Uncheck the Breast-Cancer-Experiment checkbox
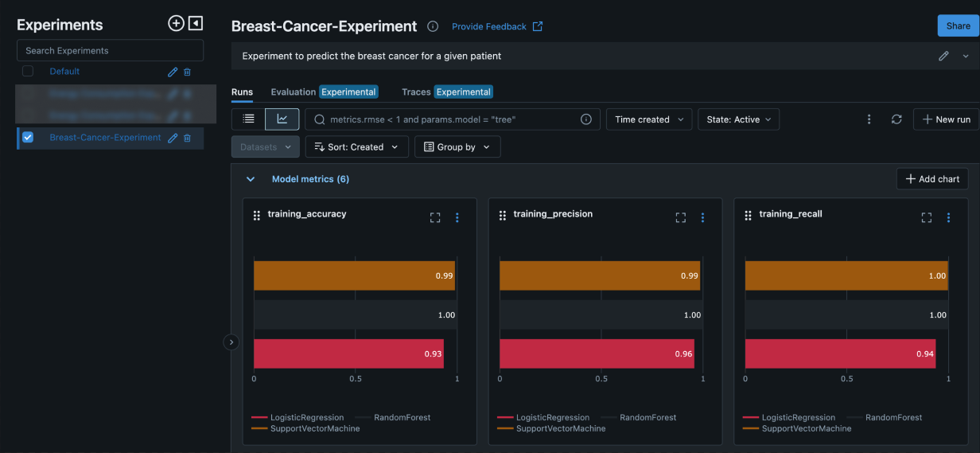Screen dimensions: 980x453 coord(28,137)
